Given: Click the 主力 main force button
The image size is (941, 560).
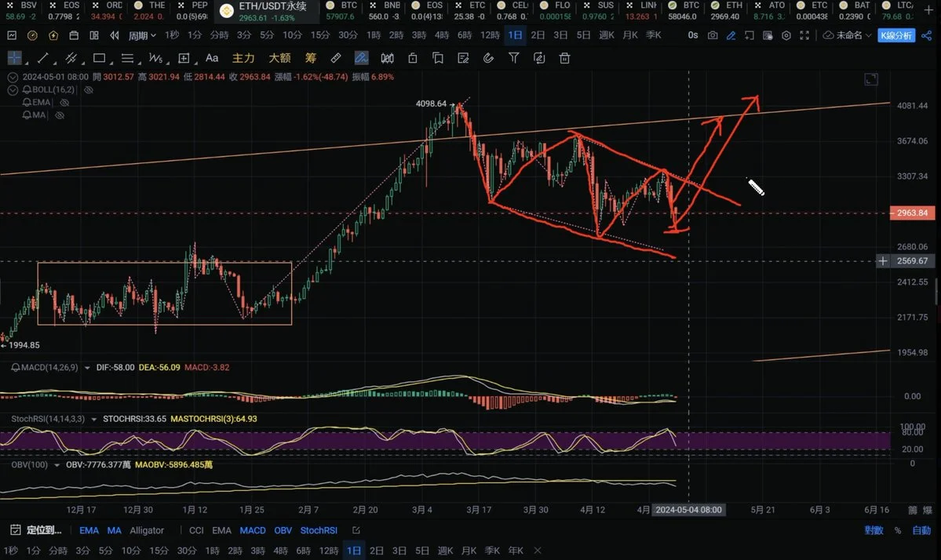Looking at the screenshot, I should tap(243, 58).
